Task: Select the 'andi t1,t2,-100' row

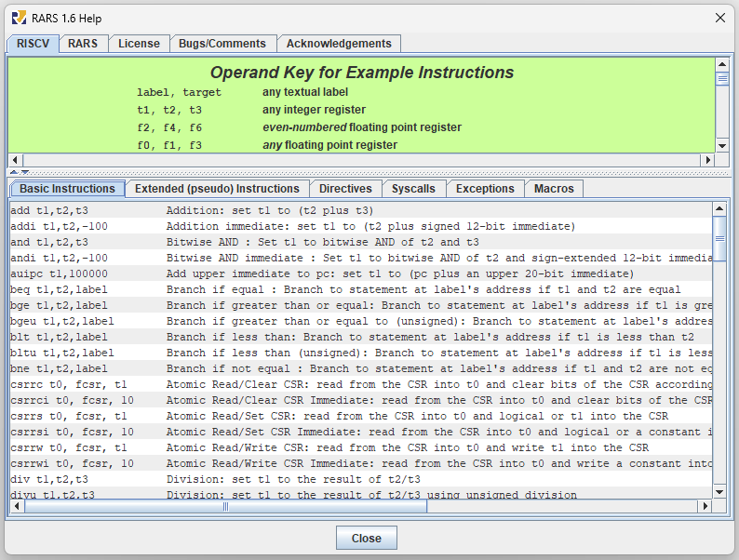Action: [x=361, y=258]
